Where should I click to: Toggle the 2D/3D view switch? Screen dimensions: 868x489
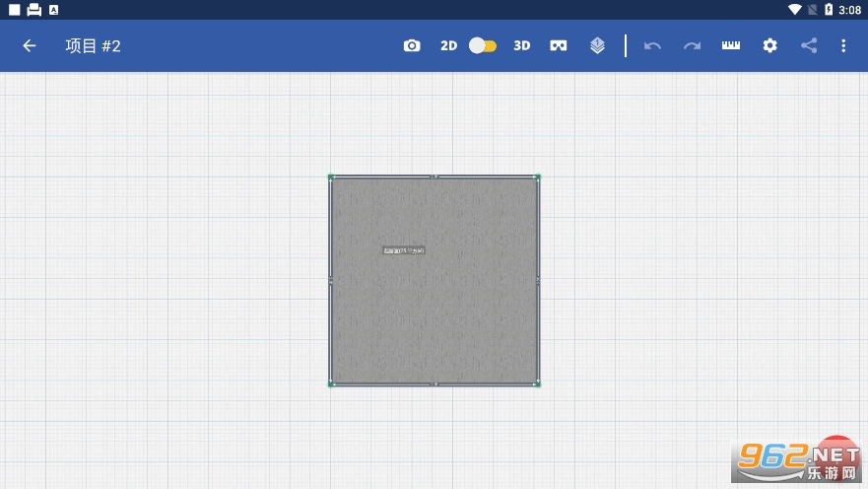[483, 45]
